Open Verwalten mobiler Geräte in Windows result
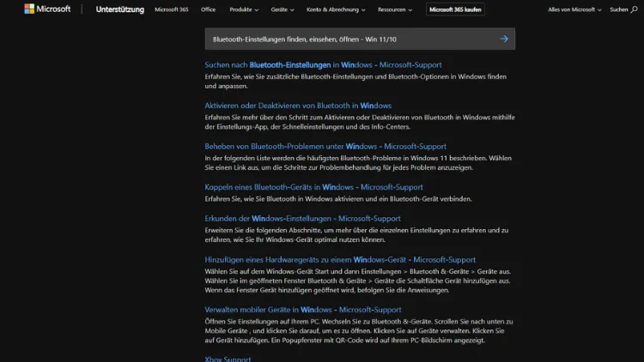644x362 pixels. coord(303,310)
